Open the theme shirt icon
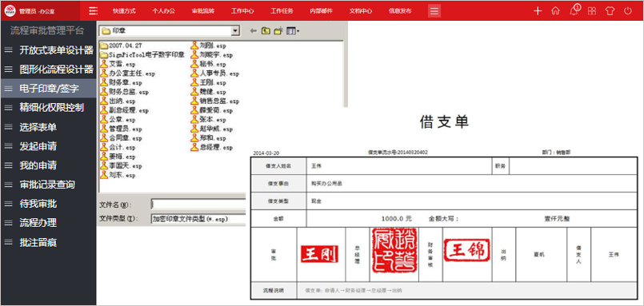644x306 pixels. click(x=610, y=11)
